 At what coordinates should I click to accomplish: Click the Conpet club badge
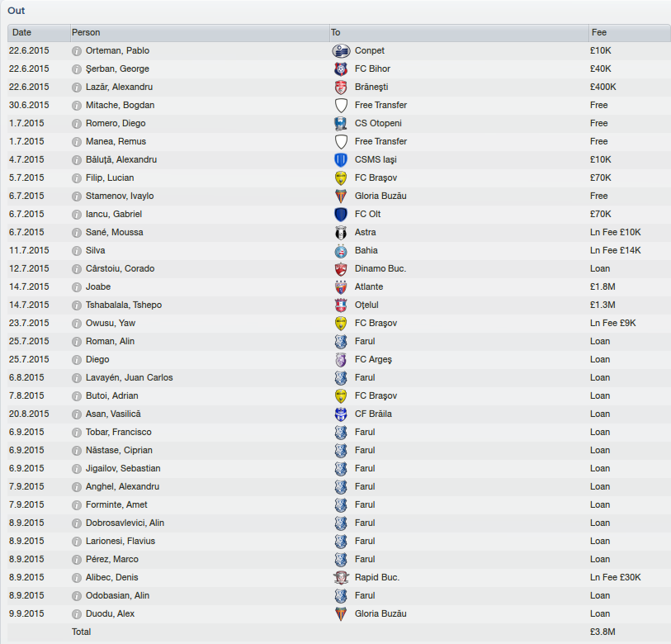pyautogui.click(x=341, y=51)
